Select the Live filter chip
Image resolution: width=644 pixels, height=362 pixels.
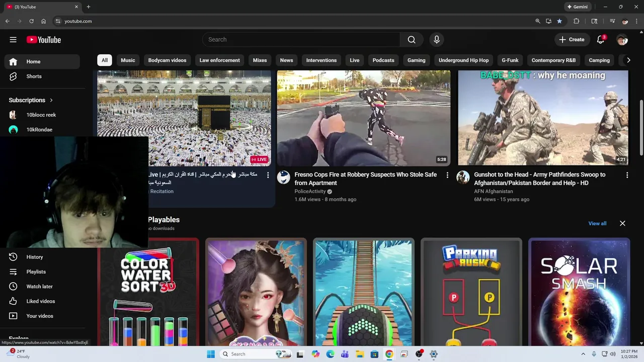[355, 60]
